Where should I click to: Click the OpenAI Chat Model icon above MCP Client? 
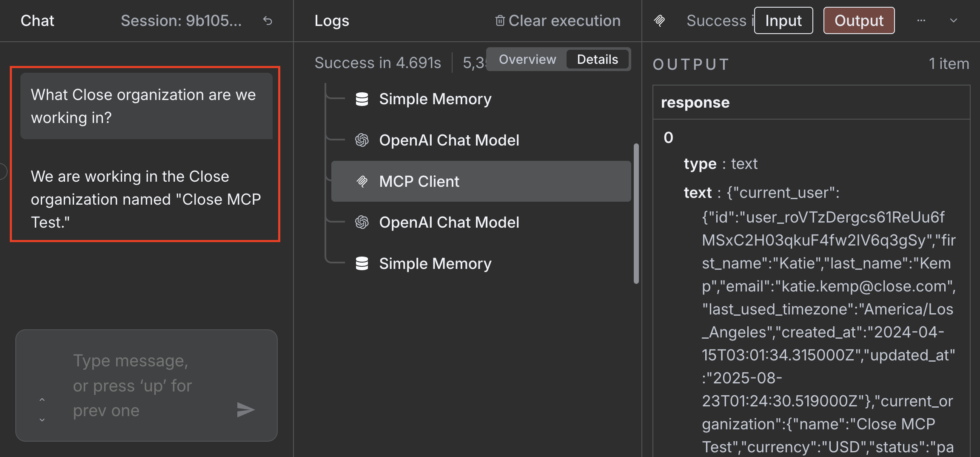point(361,140)
